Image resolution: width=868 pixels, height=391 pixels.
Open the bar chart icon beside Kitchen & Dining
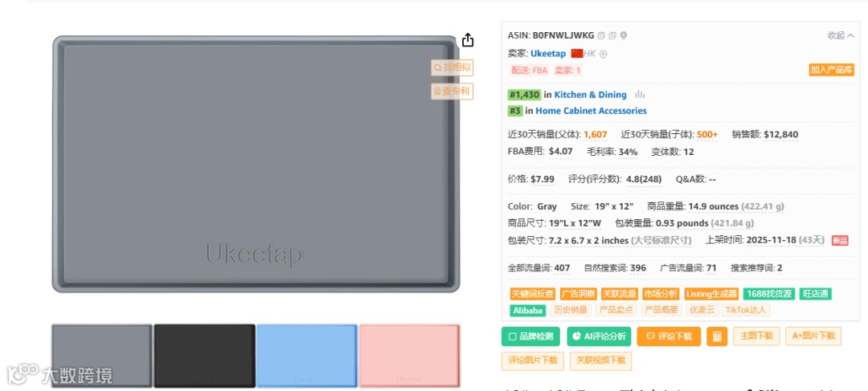(x=640, y=95)
